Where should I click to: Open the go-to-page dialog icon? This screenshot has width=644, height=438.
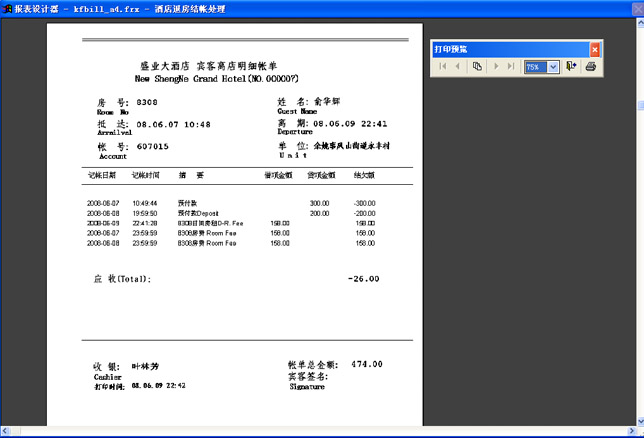(478, 66)
